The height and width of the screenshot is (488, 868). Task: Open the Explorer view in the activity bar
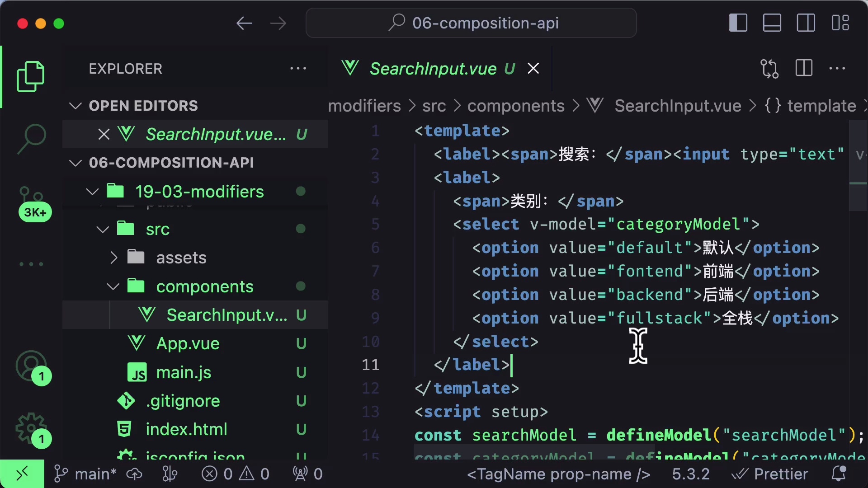pos(30,76)
